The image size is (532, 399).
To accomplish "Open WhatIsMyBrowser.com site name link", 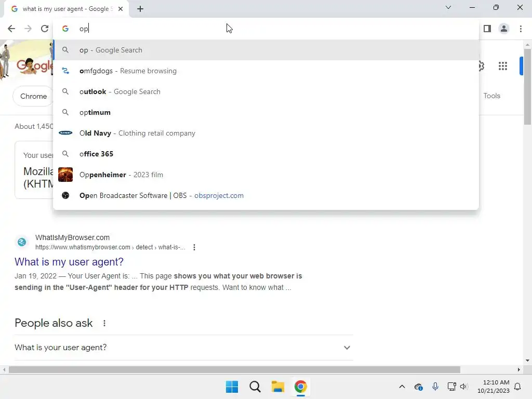I will tap(72, 237).
